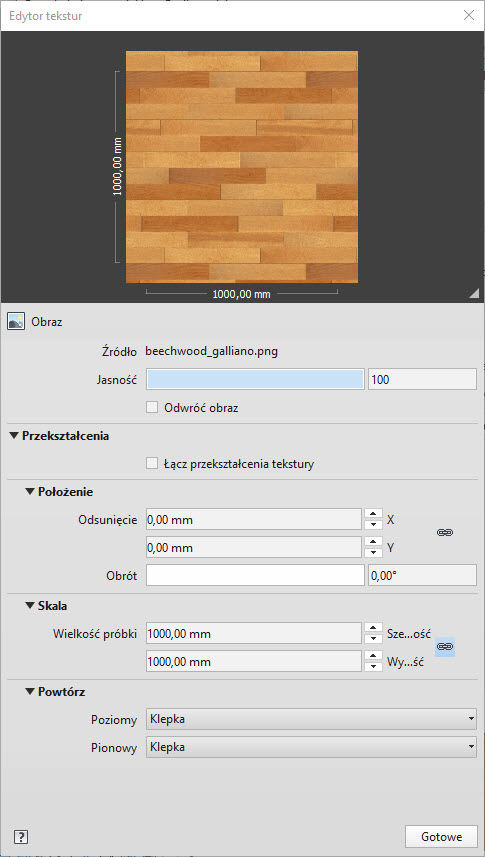Toggle the sample size aspect lock chain icon

click(x=445, y=647)
